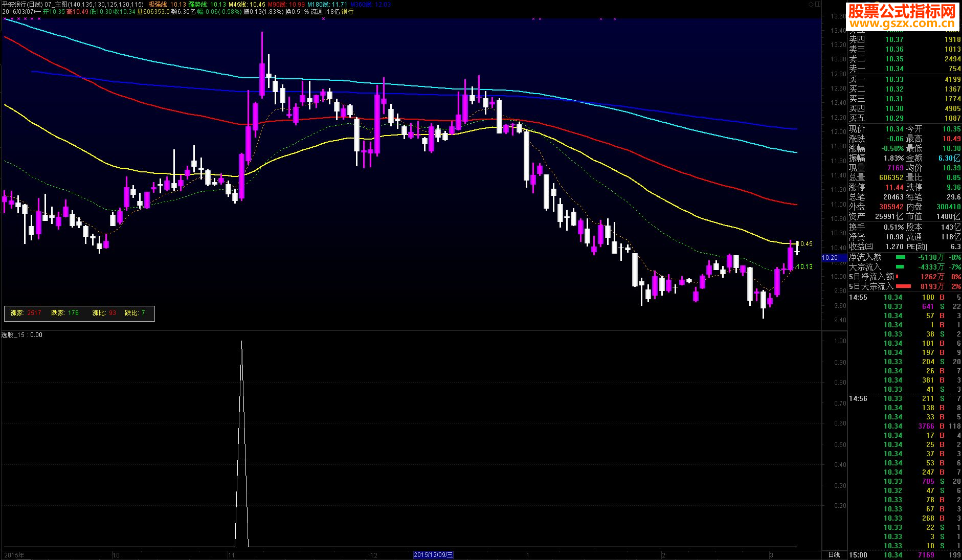Click the 5日净流入额 1262万 row
This screenshot has width=962, height=560.
click(905, 277)
